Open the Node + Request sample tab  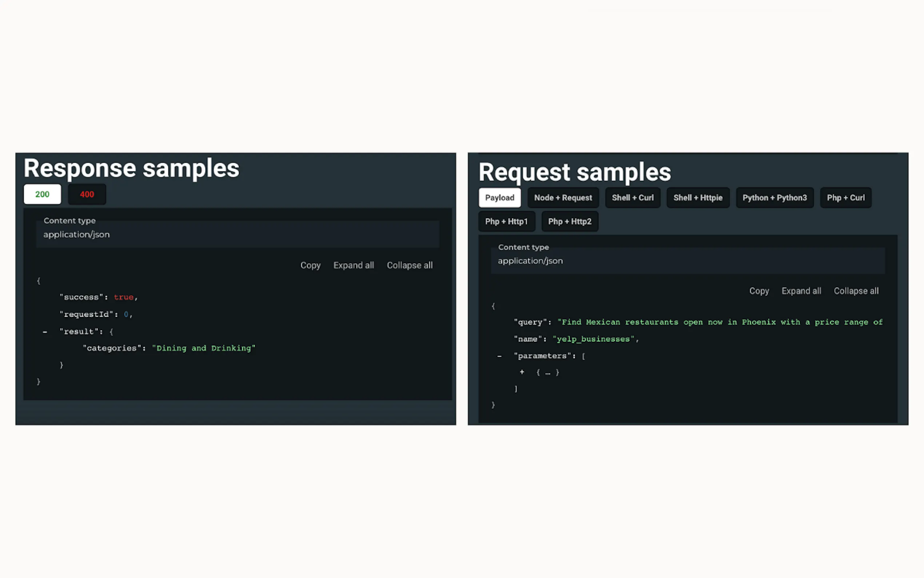[x=563, y=198]
